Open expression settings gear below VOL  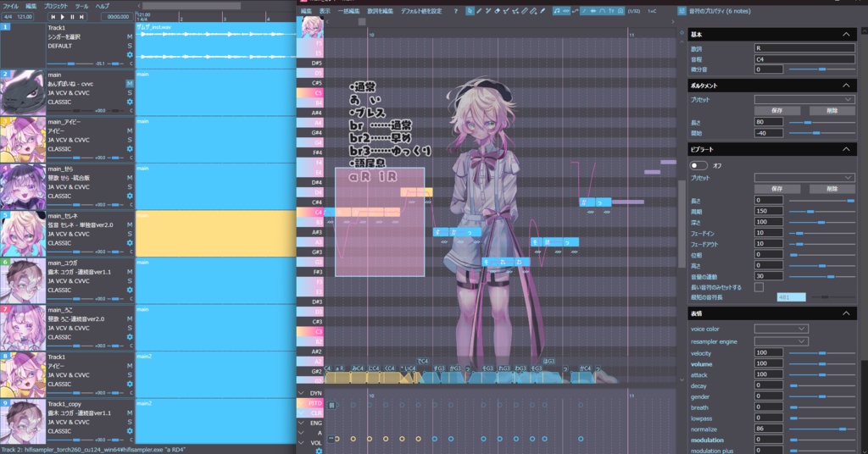coord(319,451)
